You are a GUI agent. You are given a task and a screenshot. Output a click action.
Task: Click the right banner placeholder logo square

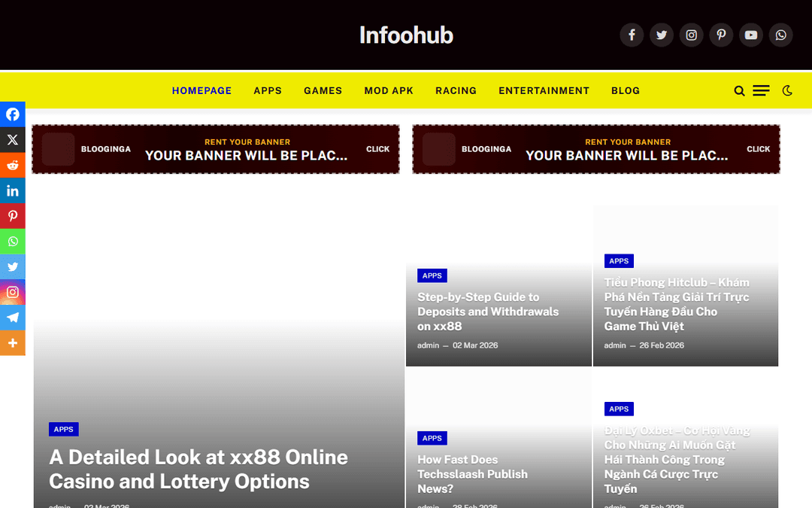pos(438,149)
